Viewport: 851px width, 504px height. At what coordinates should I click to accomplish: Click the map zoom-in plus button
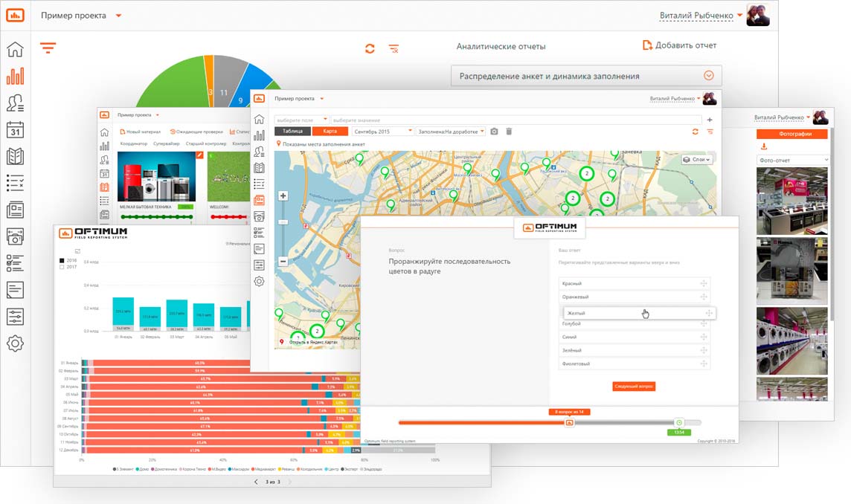click(x=283, y=196)
